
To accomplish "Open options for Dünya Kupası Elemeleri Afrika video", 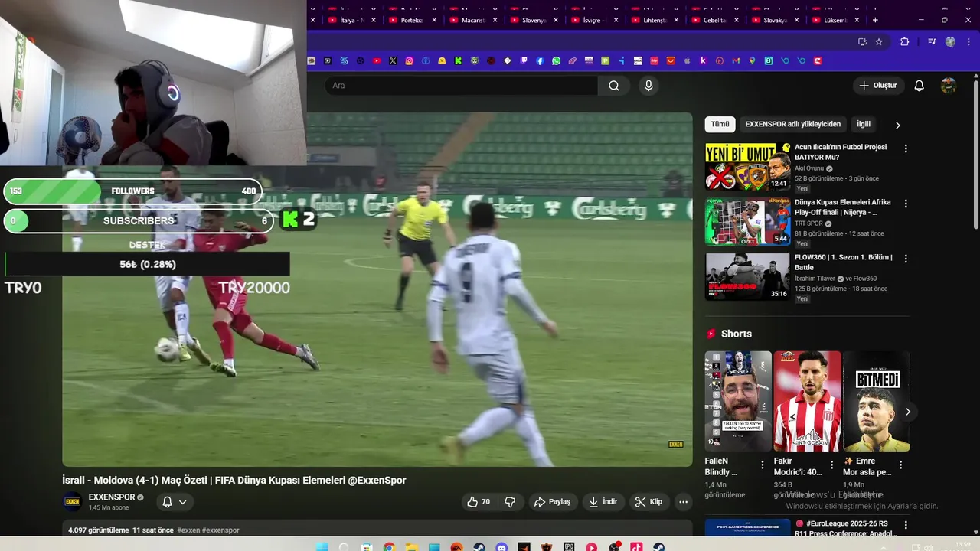I will (906, 204).
